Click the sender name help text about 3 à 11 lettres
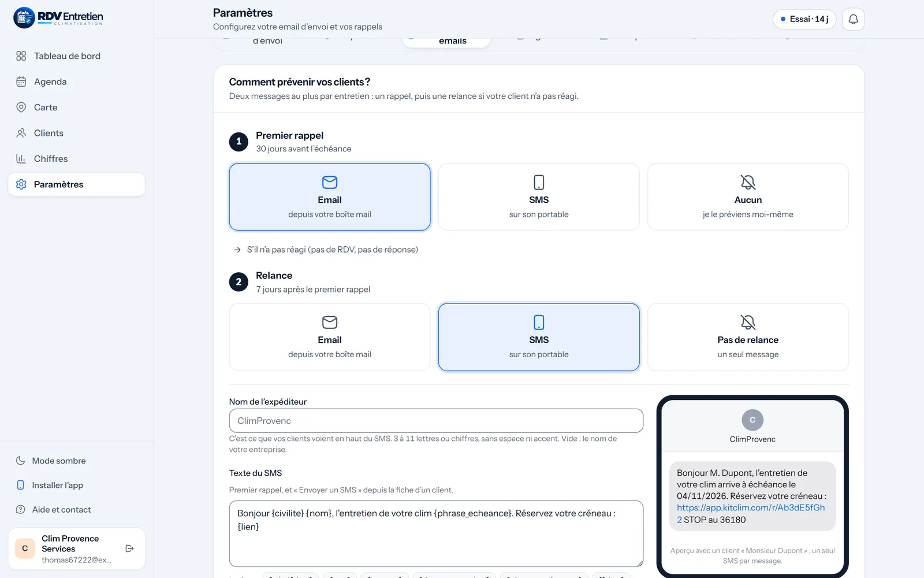Screen dimensions: 924x578 [423, 444]
